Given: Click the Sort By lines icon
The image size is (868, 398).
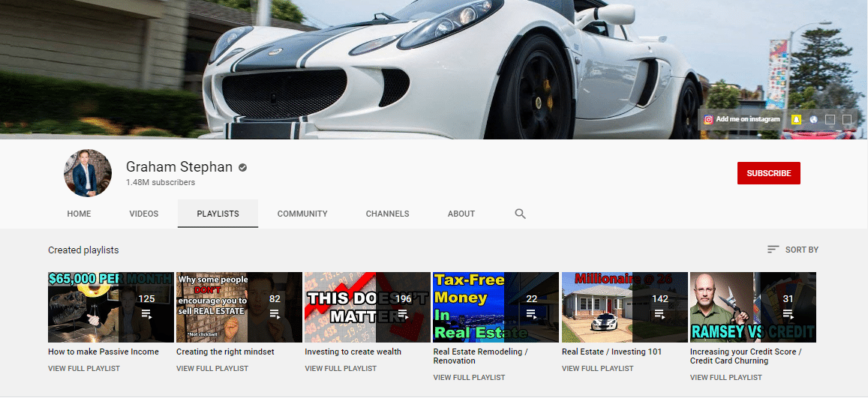Looking at the screenshot, I should coord(773,250).
